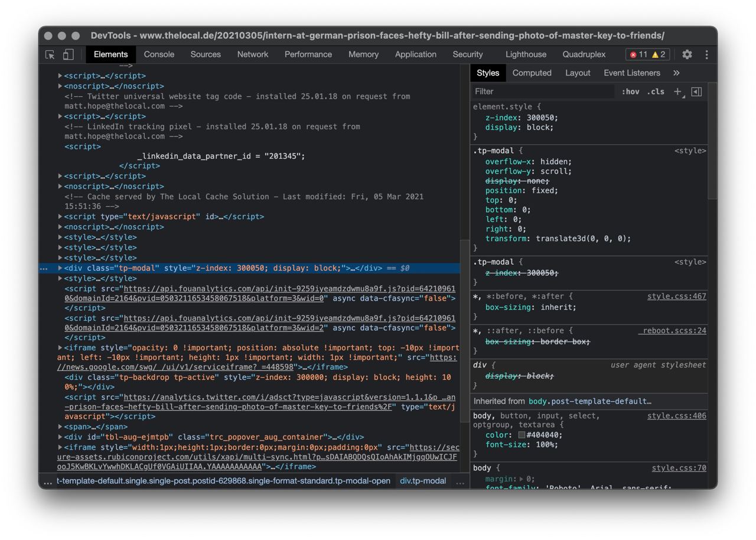Click the Styles pane vertical scrollbar

click(712, 142)
